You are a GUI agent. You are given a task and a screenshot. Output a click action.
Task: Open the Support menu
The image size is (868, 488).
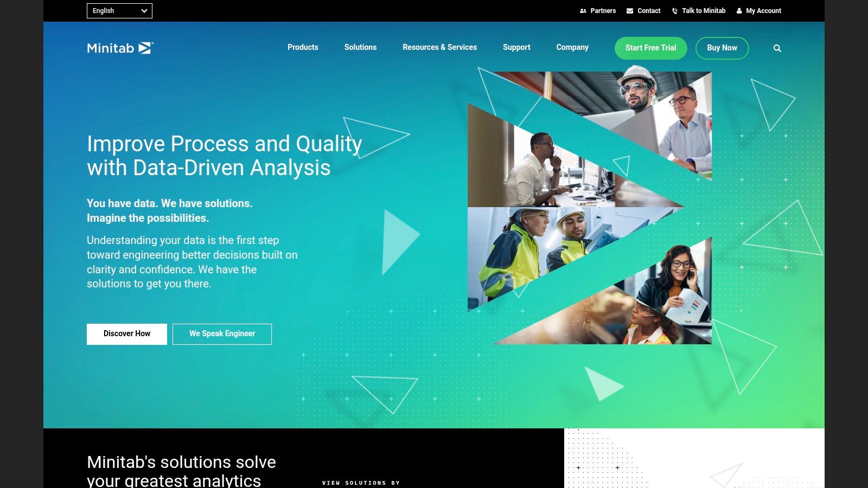point(516,47)
